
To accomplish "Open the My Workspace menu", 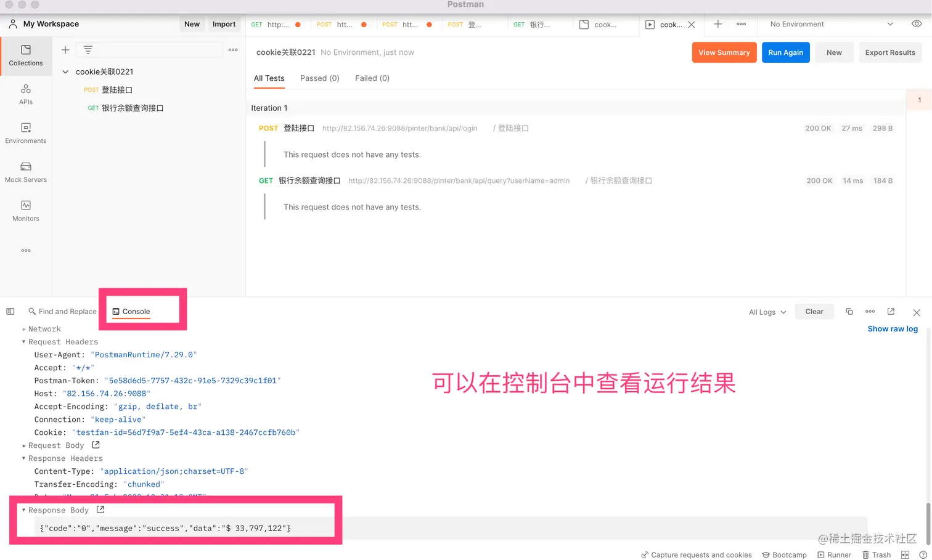I will point(44,24).
